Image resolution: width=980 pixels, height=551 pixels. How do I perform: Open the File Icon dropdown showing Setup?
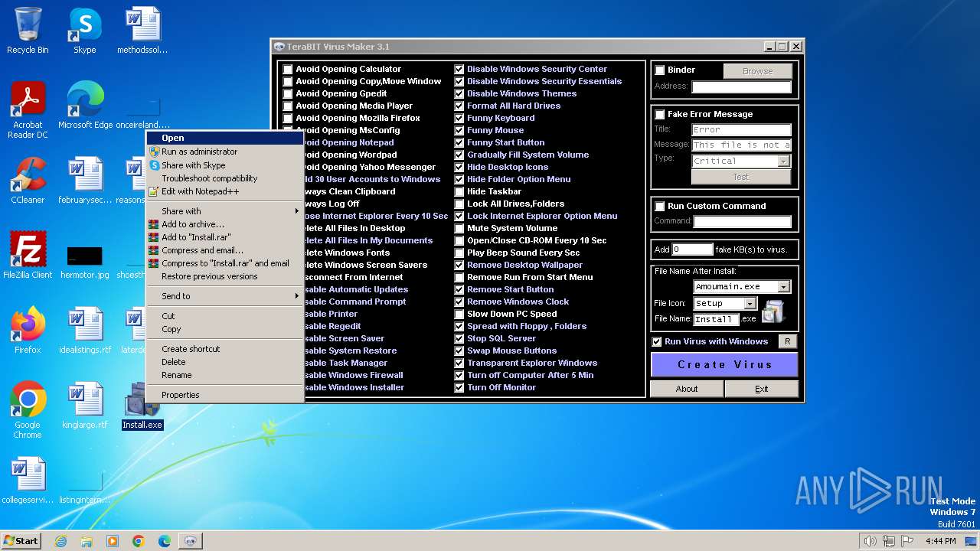click(x=750, y=304)
